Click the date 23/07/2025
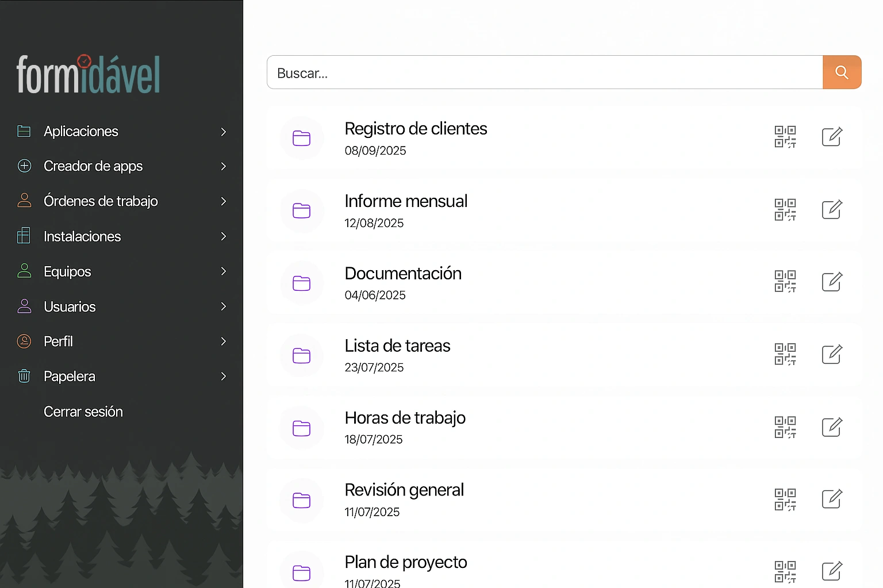The width and height of the screenshot is (883, 588). pos(374,367)
